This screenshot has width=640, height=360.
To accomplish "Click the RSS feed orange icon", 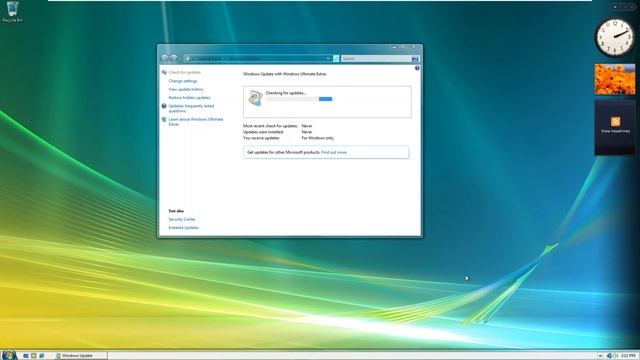I will (x=615, y=122).
